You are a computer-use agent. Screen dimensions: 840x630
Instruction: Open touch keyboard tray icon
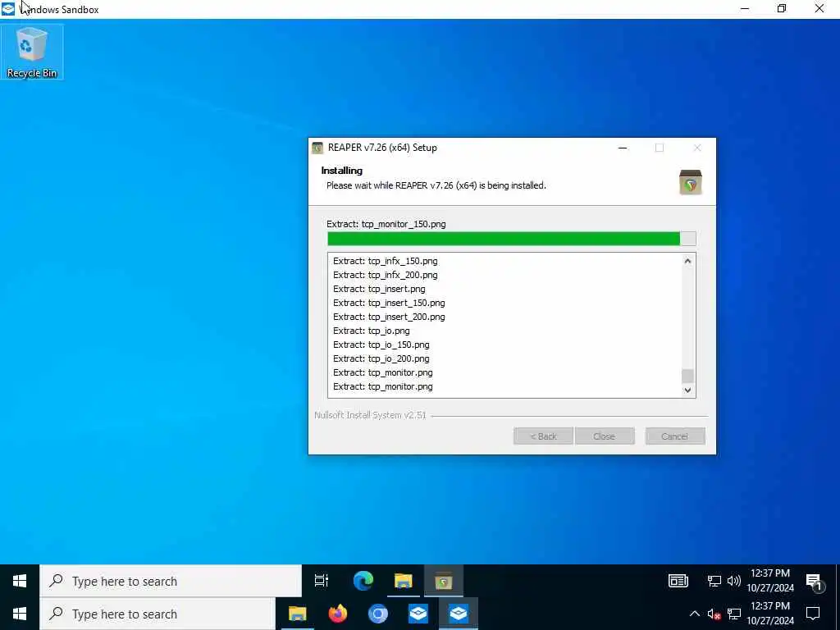pos(678,581)
